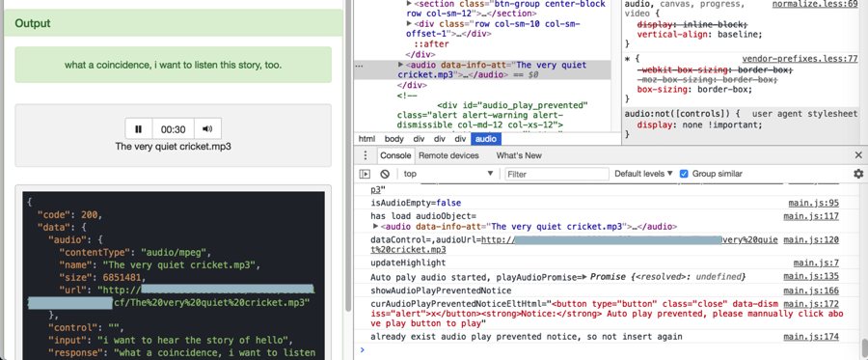Mute audio using the speaker icon
The image size is (868, 360).
pos(207,129)
